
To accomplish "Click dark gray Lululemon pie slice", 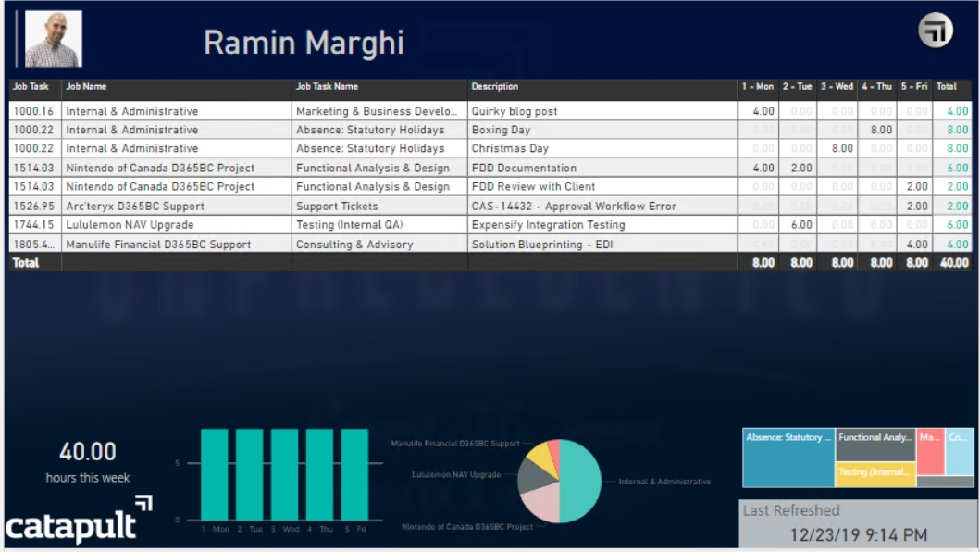I will [x=532, y=478].
